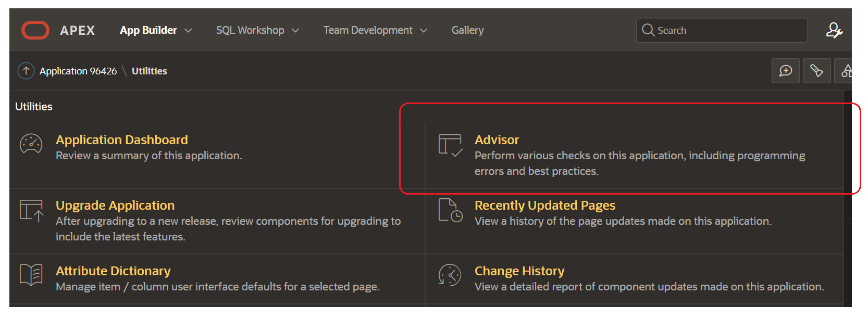Click the Change History clock icon
The image size is (868, 319).
450,275
